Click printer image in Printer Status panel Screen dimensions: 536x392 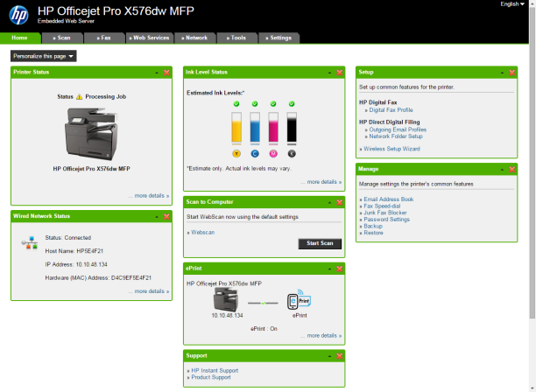pyautogui.click(x=92, y=134)
